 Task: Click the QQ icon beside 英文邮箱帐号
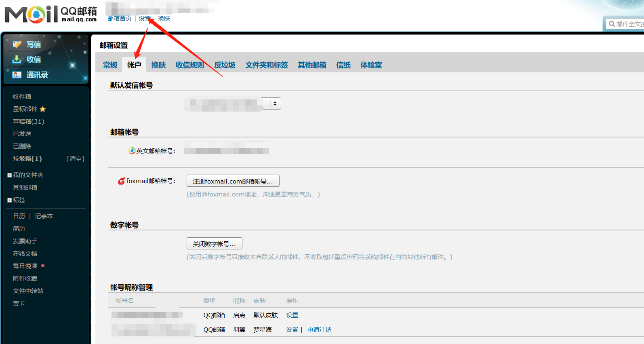[x=132, y=151]
